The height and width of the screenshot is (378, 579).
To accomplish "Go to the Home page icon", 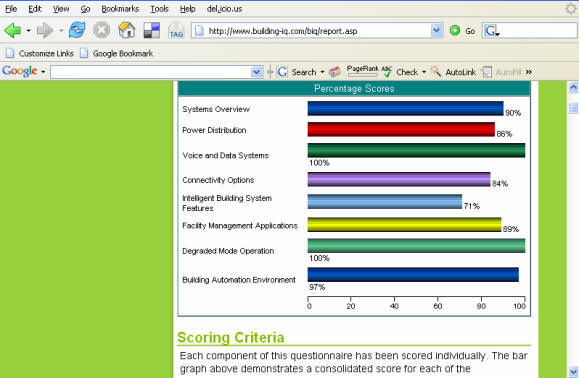I will coord(127,30).
